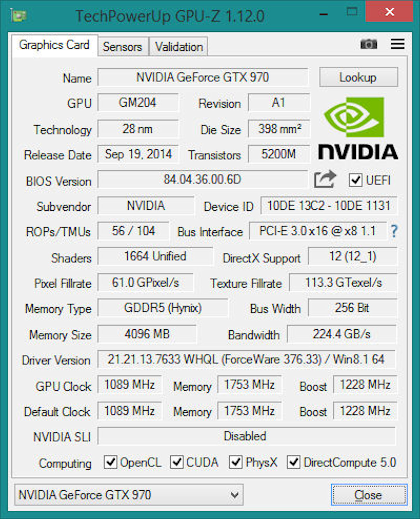Click the GPU-Z app icon in title bar
This screenshot has width=420, height=519.
click(18, 15)
